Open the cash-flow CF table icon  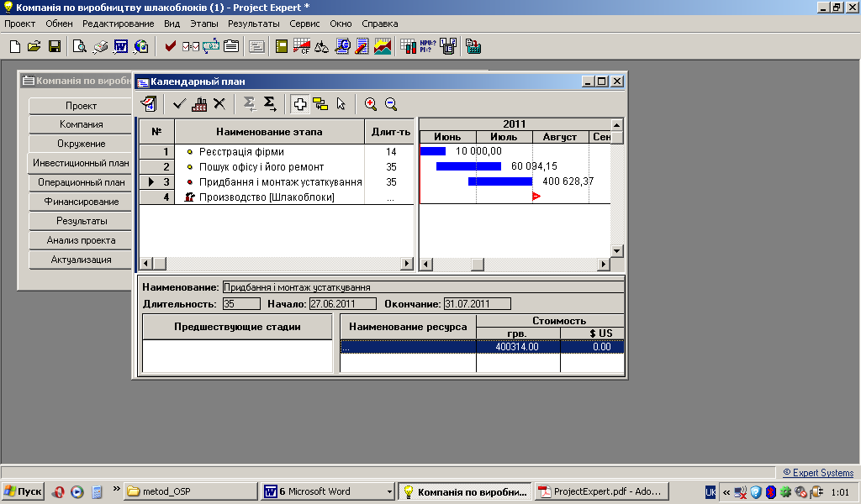pyautogui.click(x=302, y=46)
